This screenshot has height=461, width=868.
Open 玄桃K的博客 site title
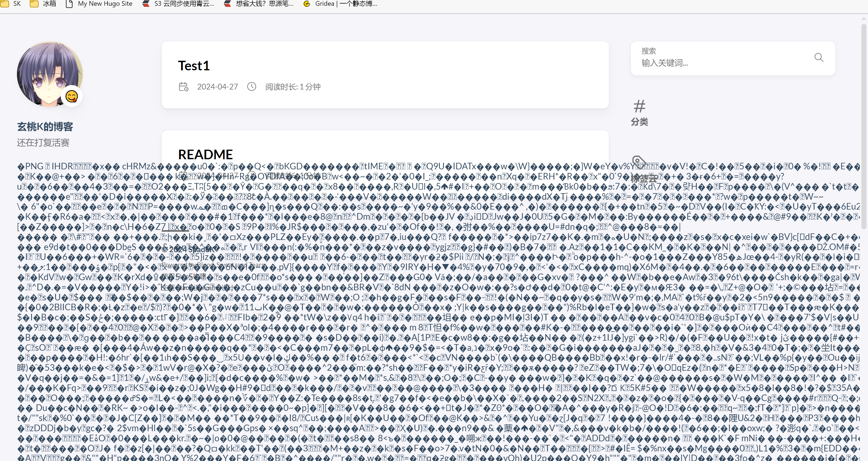(x=45, y=127)
